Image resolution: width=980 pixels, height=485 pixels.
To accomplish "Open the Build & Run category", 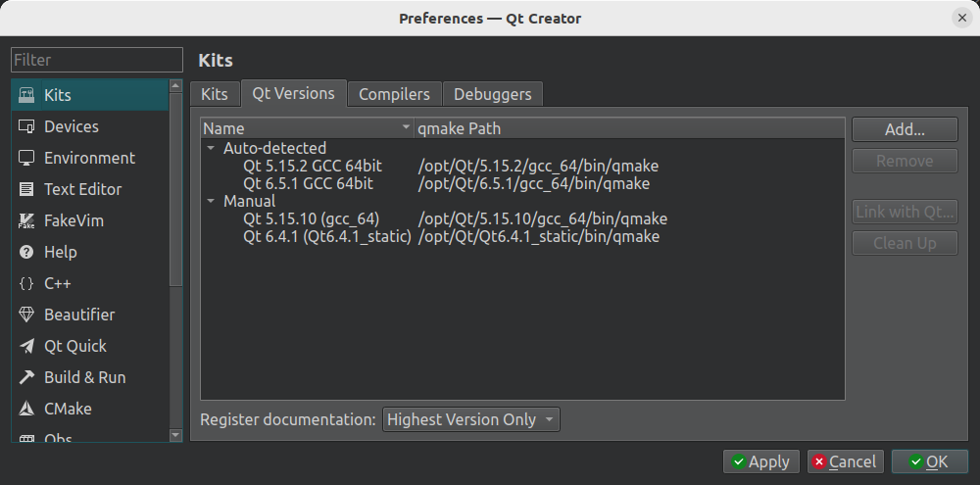I will [90, 377].
